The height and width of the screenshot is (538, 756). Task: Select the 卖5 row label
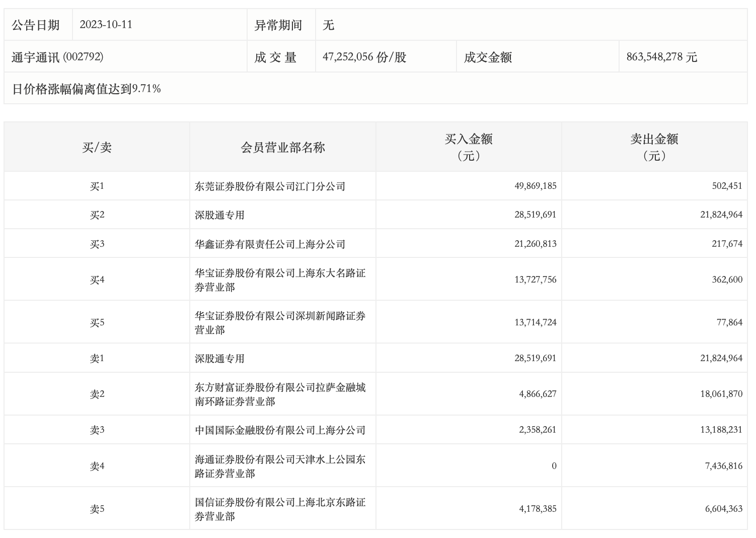[x=97, y=509]
